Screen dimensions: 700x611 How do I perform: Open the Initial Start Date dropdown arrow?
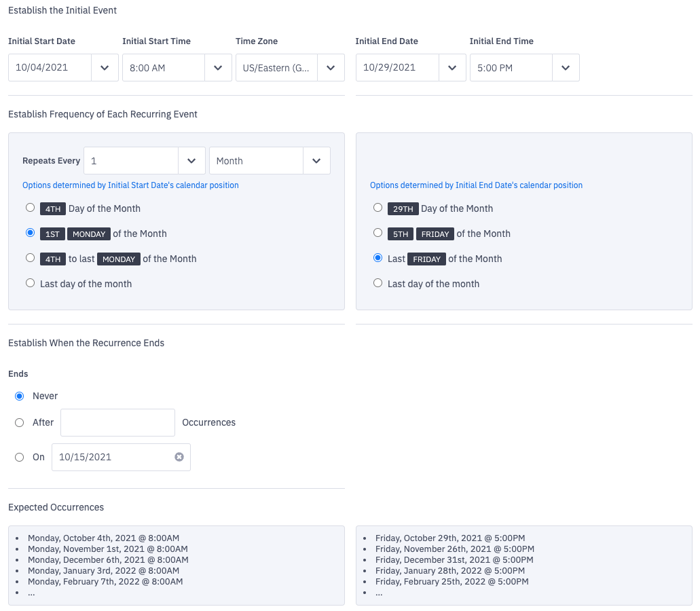105,68
